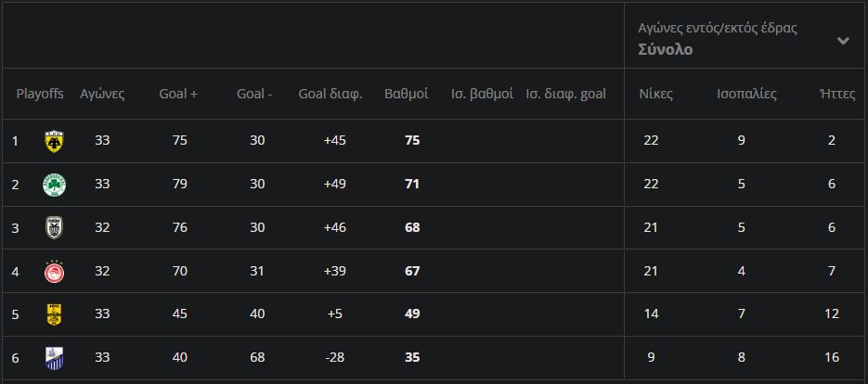Select the Playoffs column header
The width and height of the screenshot is (868, 384).
pos(40,94)
